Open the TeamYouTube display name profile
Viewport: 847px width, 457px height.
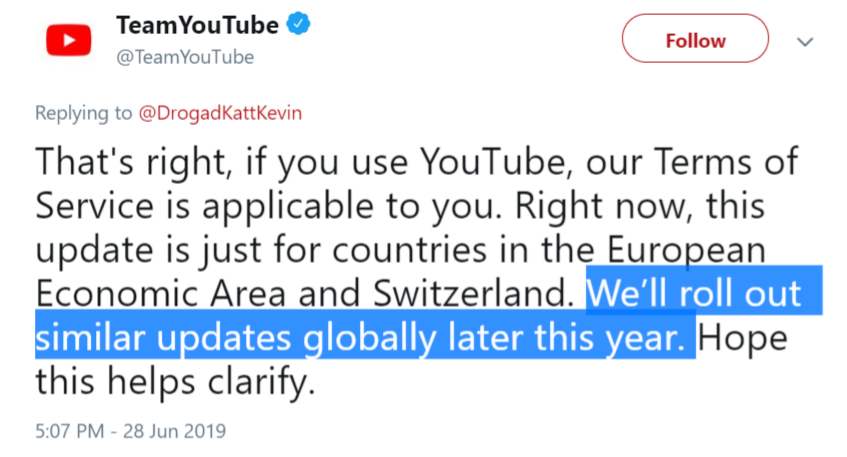pos(197,25)
